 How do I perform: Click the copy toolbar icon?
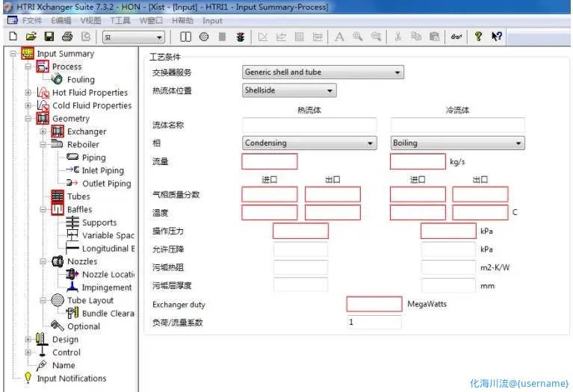tap(416, 37)
